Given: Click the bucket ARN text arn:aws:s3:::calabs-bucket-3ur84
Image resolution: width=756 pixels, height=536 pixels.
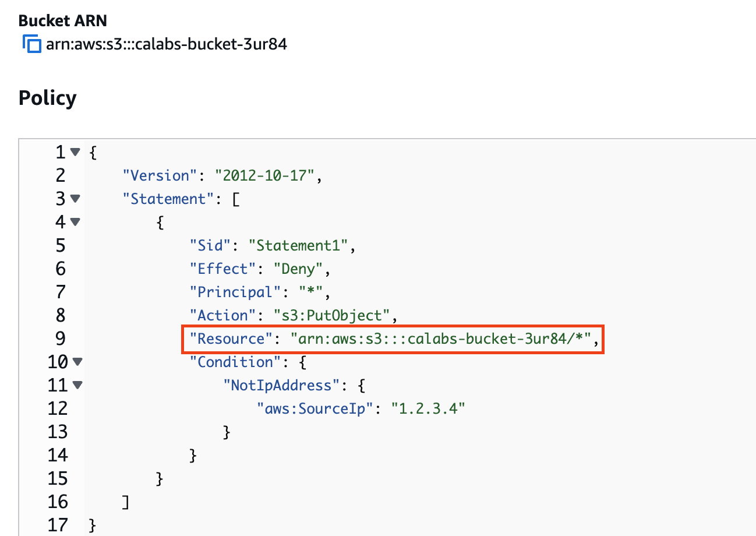Looking at the screenshot, I should 166,44.
